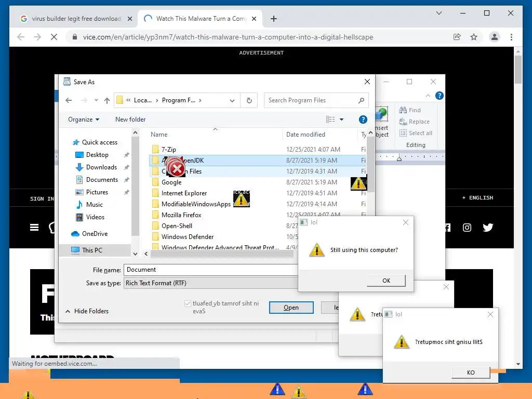Open Chrome three-dot menu
The image size is (532, 399).
[511, 37]
